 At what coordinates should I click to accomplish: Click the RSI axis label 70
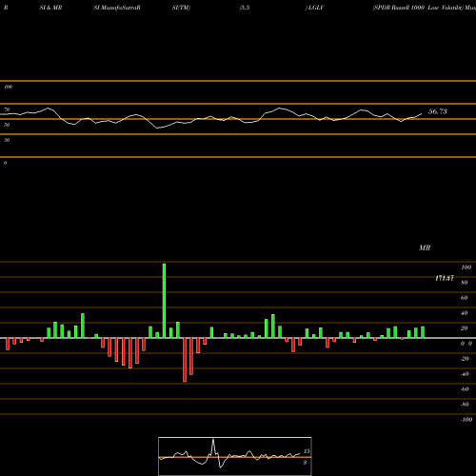coord(7,109)
